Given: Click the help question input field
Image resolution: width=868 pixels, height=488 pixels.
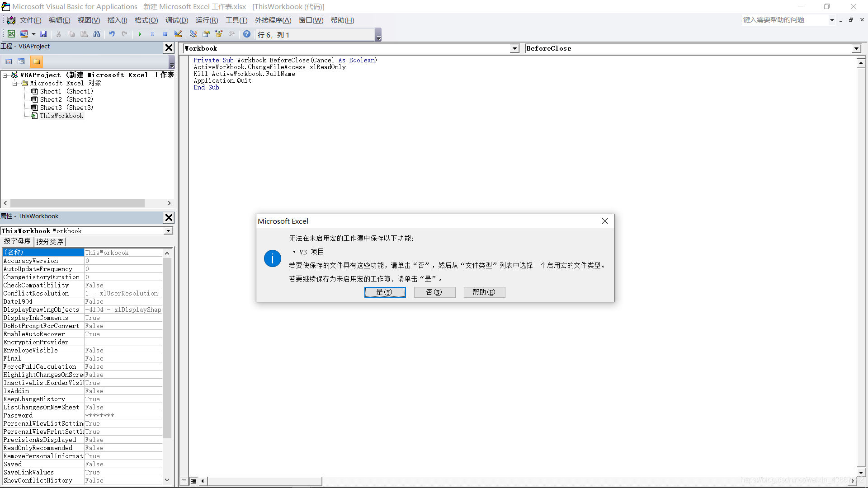Looking at the screenshot, I should (x=785, y=20).
